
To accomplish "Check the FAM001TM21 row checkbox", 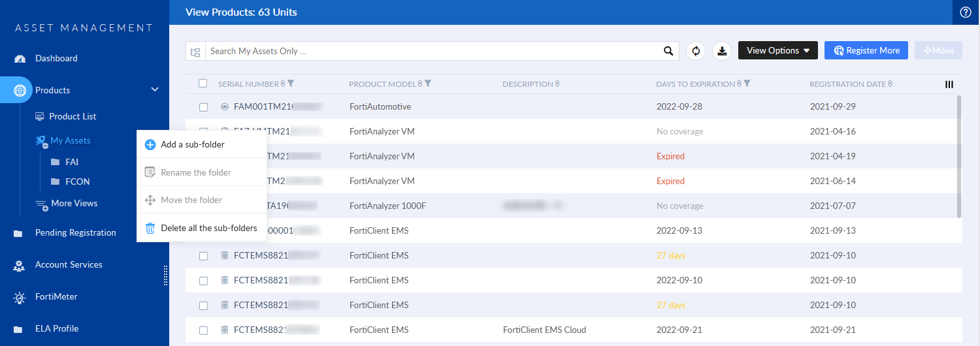I will (x=204, y=107).
